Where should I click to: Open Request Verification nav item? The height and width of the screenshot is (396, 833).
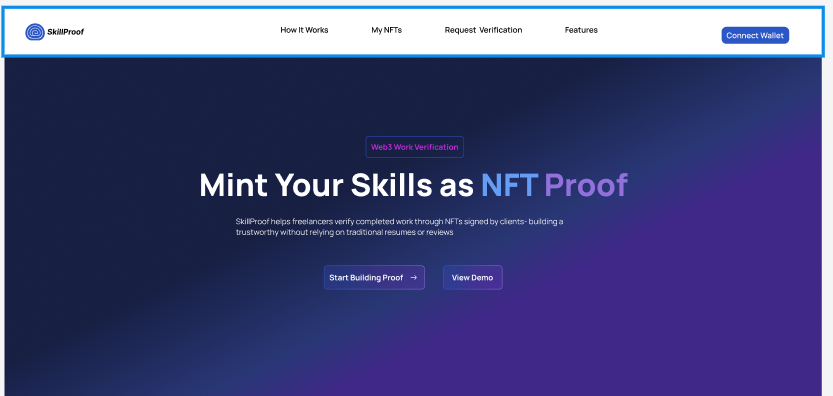click(x=483, y=30)
